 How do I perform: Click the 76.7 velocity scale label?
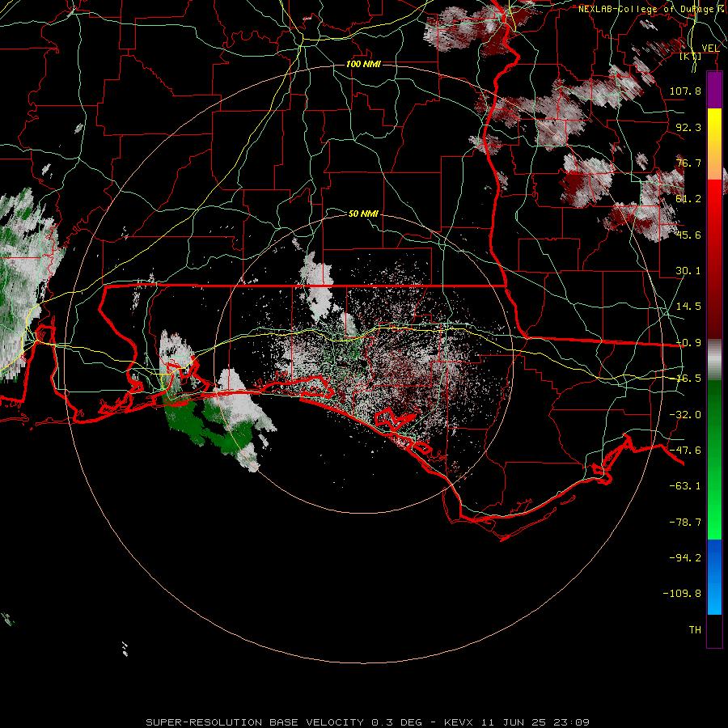coord(688,163)
